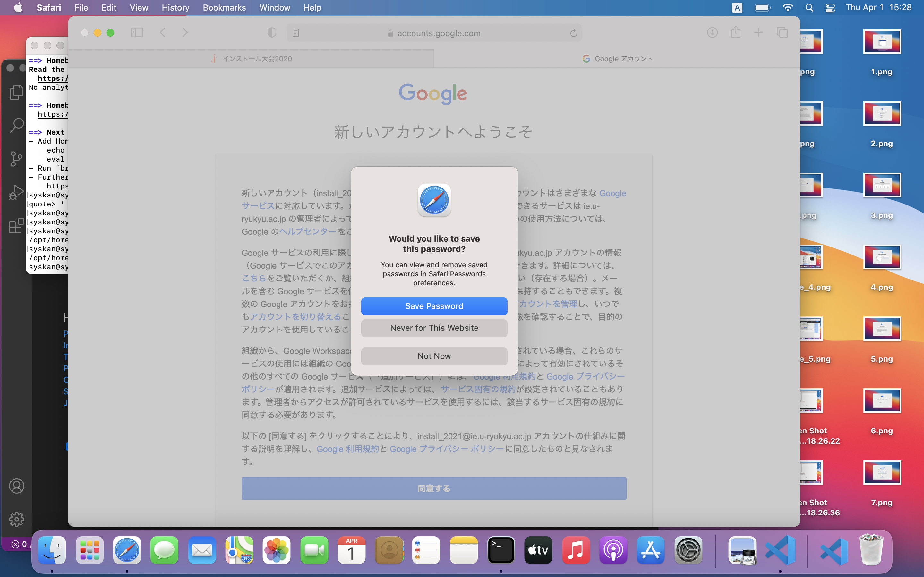The height and width of the screenshot is (577, 924).
Task: Open the History menu
Action: pyautogui.click(x=175, y=8)
